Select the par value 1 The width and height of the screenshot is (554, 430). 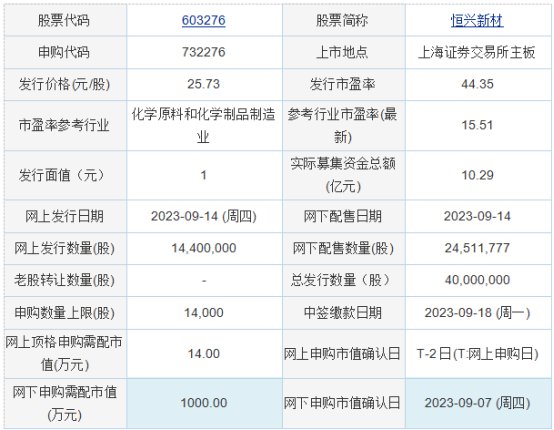[204, 175]
